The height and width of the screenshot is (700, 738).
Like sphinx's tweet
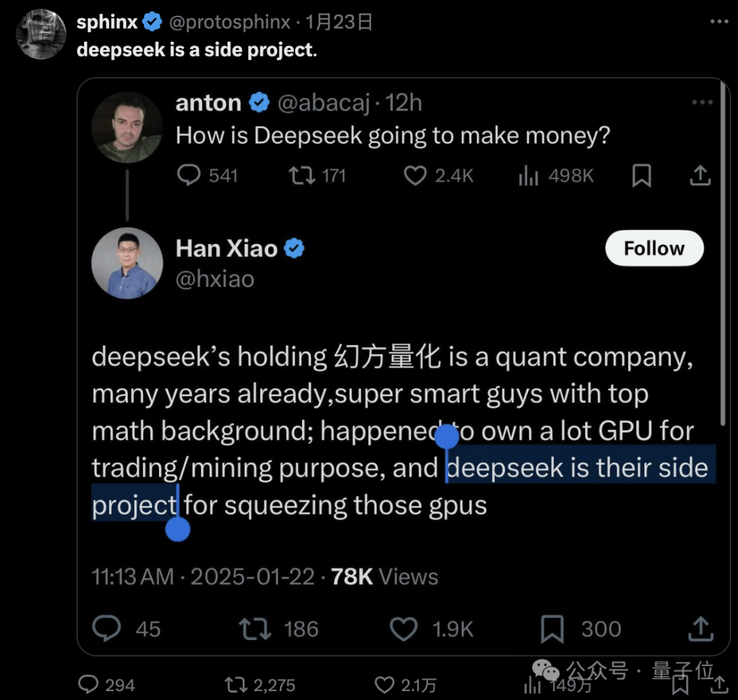click(x=383, y=685)
